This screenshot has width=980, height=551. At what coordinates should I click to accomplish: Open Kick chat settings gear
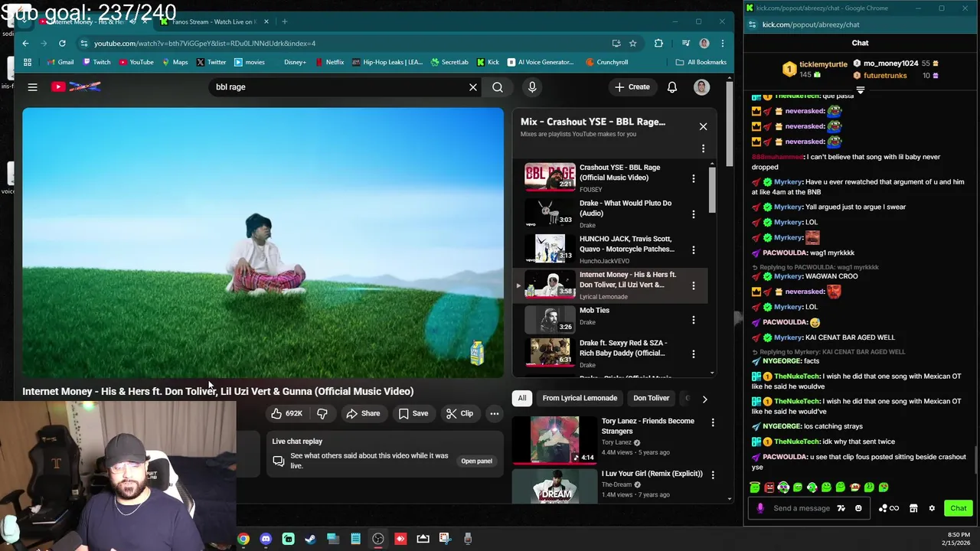coord(932,508)
